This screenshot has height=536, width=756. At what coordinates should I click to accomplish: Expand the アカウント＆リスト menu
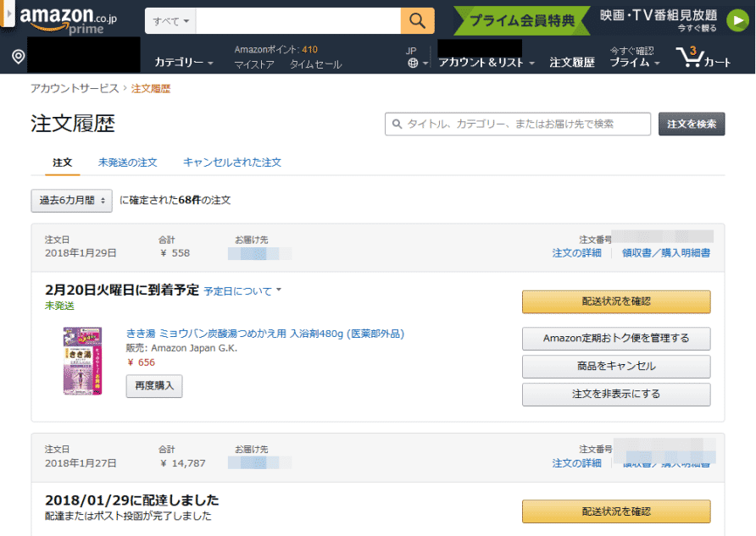coord(486,62)
